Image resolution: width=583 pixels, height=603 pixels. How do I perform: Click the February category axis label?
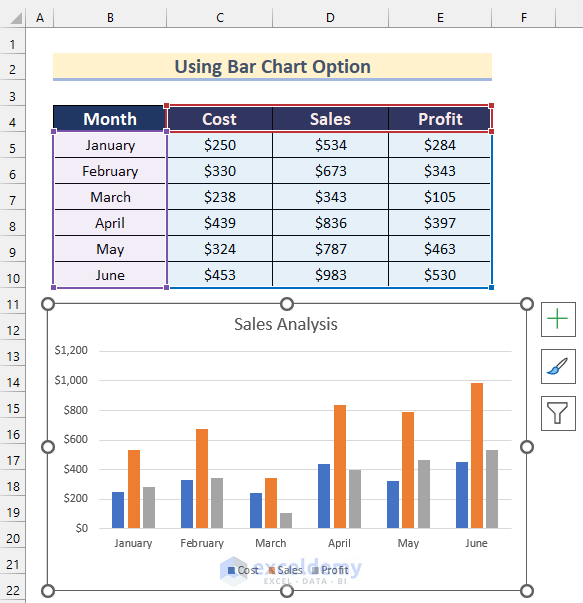(202, 543)
